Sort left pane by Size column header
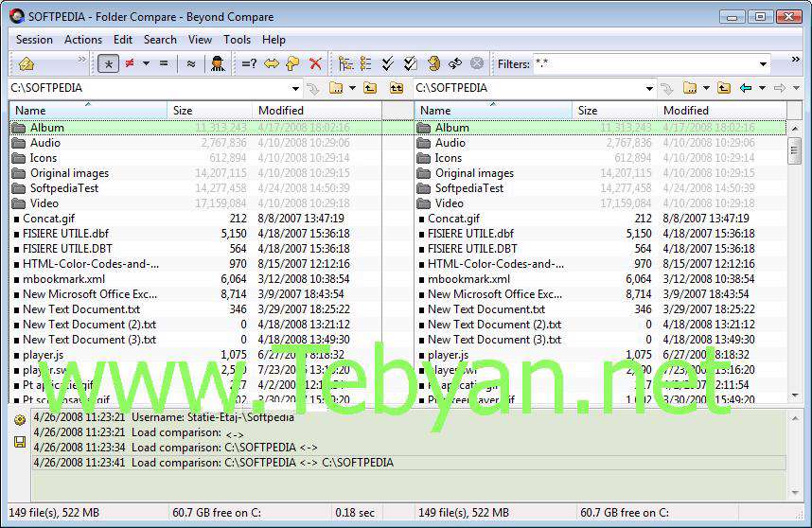Image resolution: width=812 pixels, height=528 pixels. 210,111
